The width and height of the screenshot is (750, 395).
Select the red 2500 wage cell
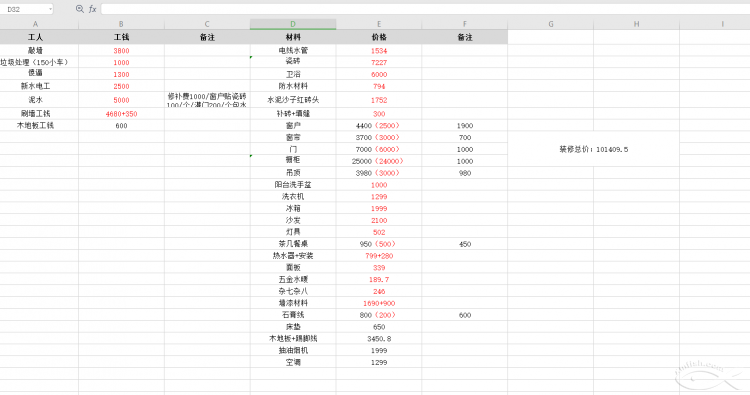[x=121, y=86]
